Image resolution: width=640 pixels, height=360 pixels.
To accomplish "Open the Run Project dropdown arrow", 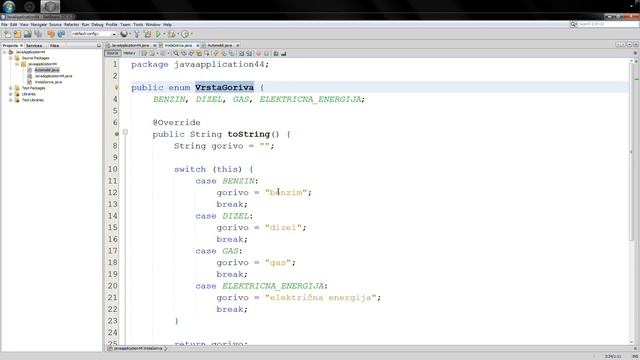I will pos(164,34).
